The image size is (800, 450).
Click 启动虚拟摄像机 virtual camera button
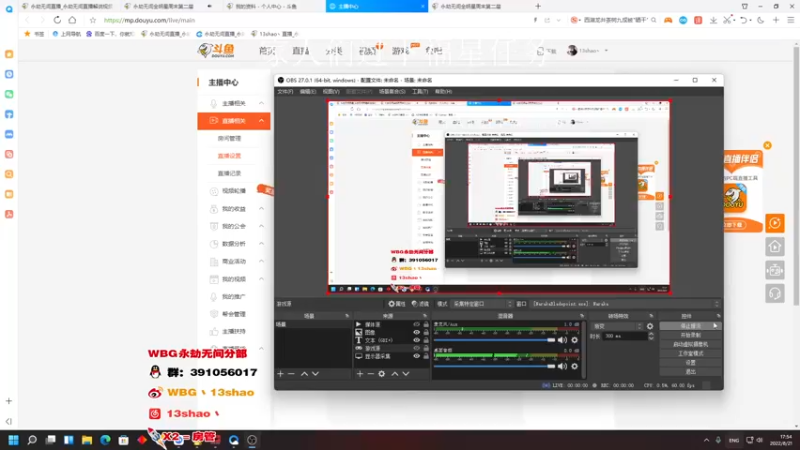690,344
